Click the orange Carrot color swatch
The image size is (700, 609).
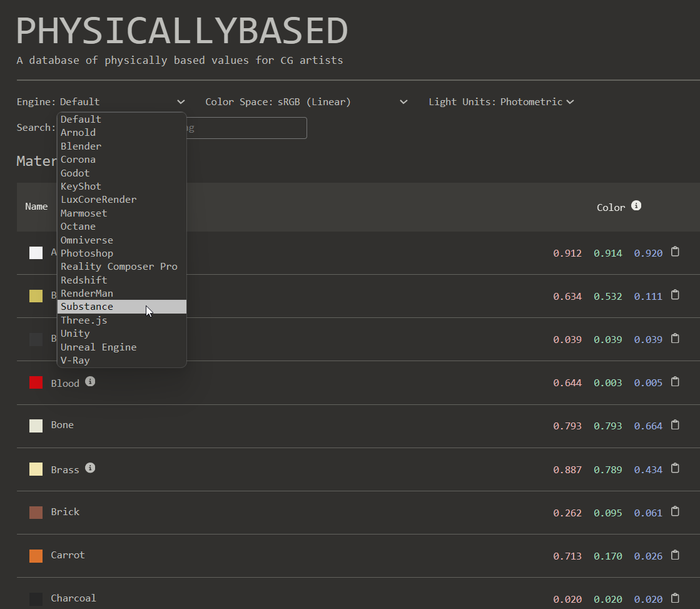(36, 556)
